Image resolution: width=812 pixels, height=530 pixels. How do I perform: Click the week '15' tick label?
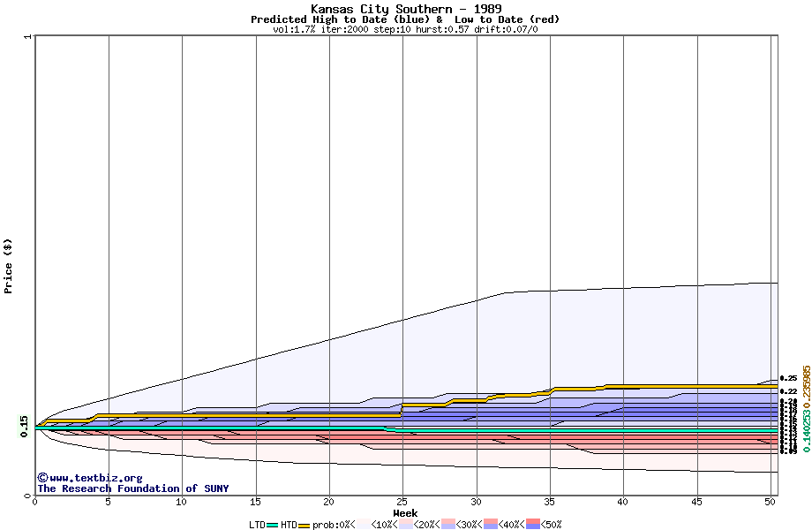coord(255,502)
